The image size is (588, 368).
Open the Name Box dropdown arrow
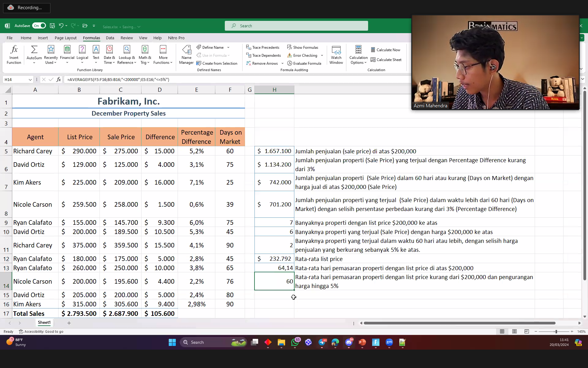pos(30,79)
